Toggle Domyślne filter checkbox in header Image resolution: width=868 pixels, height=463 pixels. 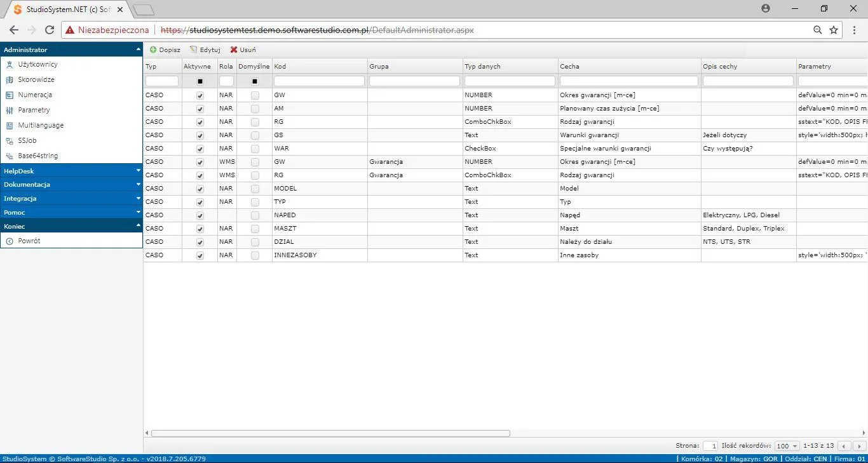point(255,81)
